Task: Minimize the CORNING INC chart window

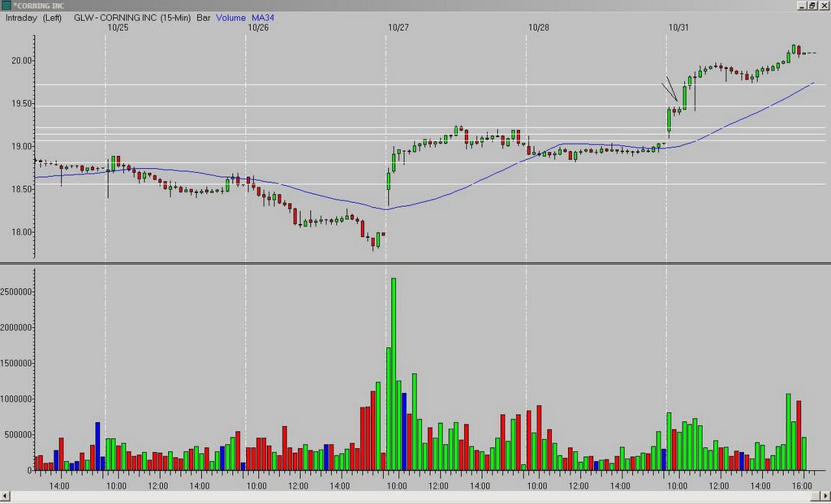Action: pyautogui.click(x=803, y=6)
